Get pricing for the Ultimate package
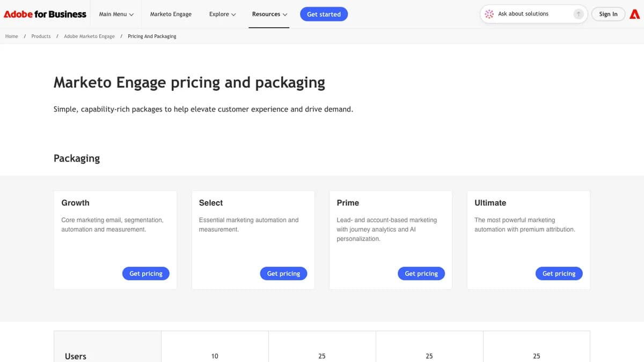Viewport: 644px width, 362px height. 559,274
